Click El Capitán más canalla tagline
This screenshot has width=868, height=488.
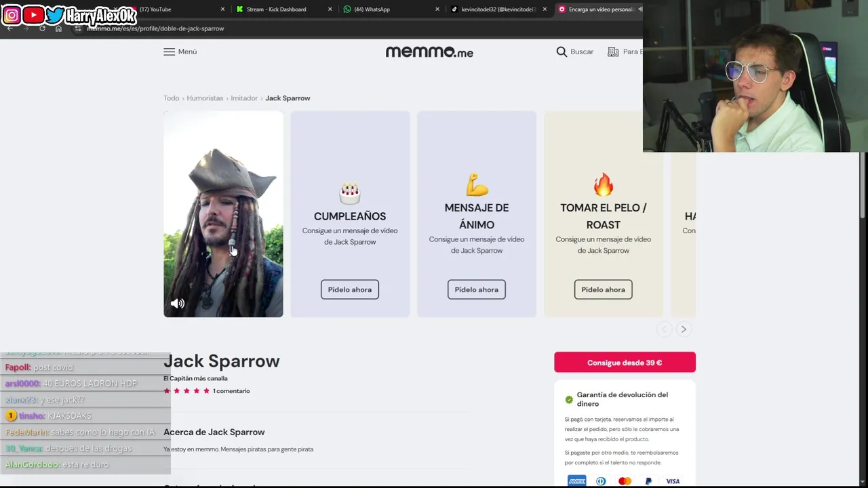coord(195,378)
